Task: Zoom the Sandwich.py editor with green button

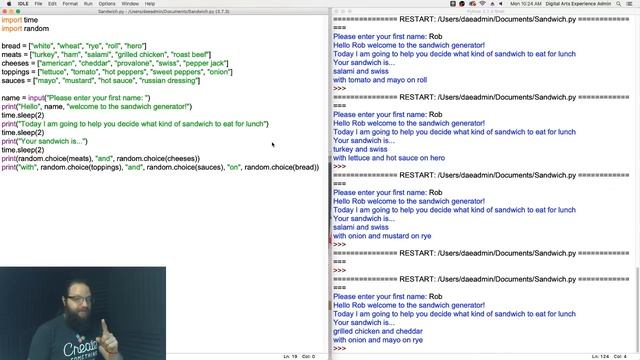Action: click(18, 11)
